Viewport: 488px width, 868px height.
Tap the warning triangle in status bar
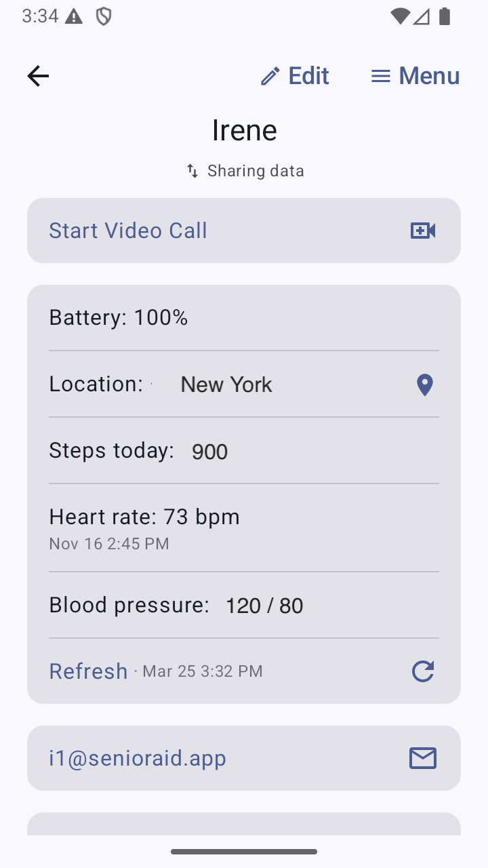point(74,17)
